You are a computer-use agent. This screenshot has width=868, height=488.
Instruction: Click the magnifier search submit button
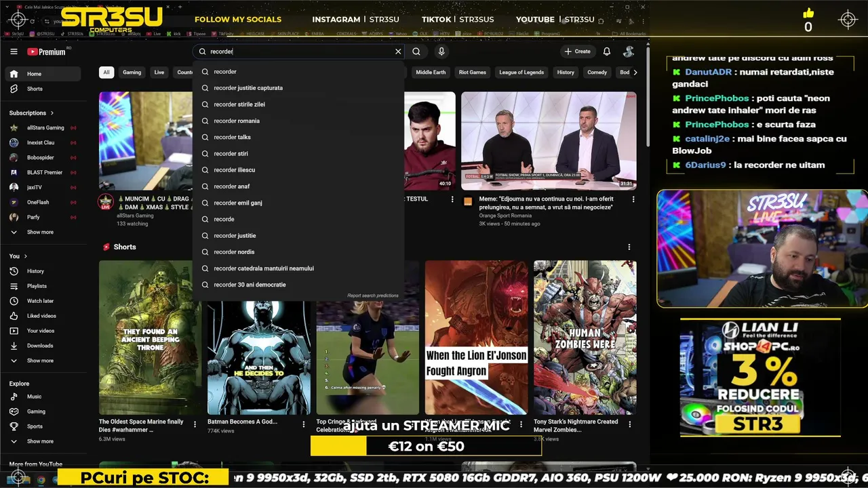click(x=416, y=52)
